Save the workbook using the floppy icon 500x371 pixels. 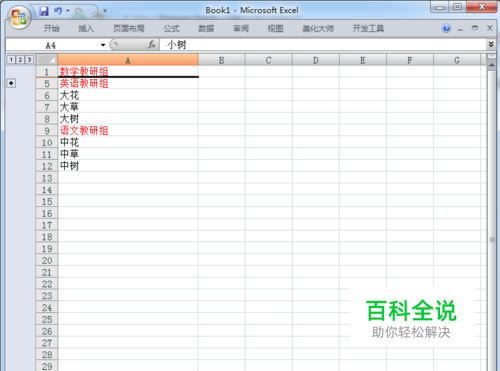point(44,11)
